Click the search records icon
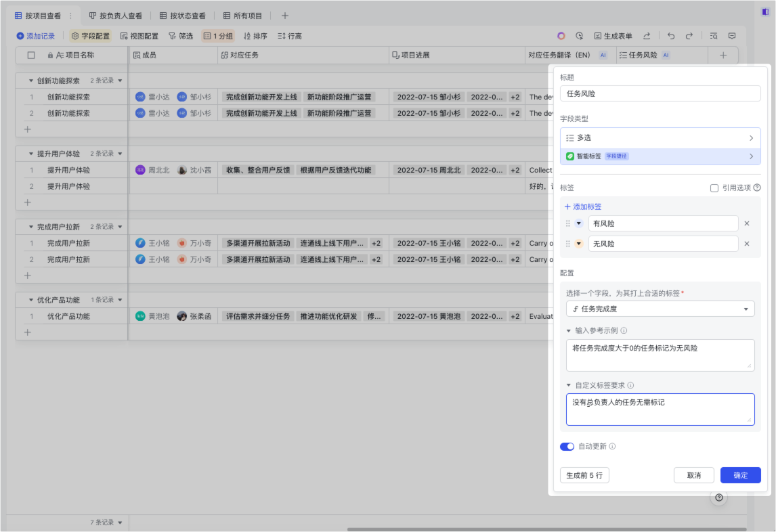The height and width of the screenshot is (532, 776). click(714, 36)
